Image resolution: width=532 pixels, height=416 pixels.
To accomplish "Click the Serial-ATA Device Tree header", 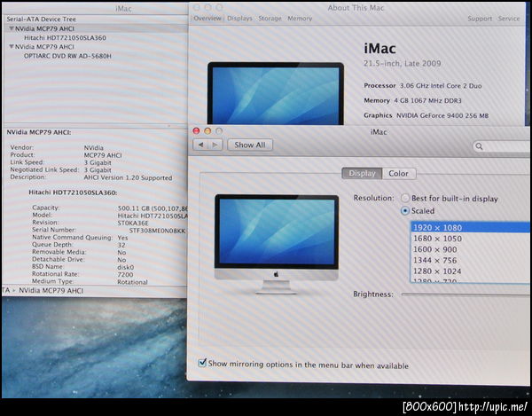I will click(x=42, y=20).
